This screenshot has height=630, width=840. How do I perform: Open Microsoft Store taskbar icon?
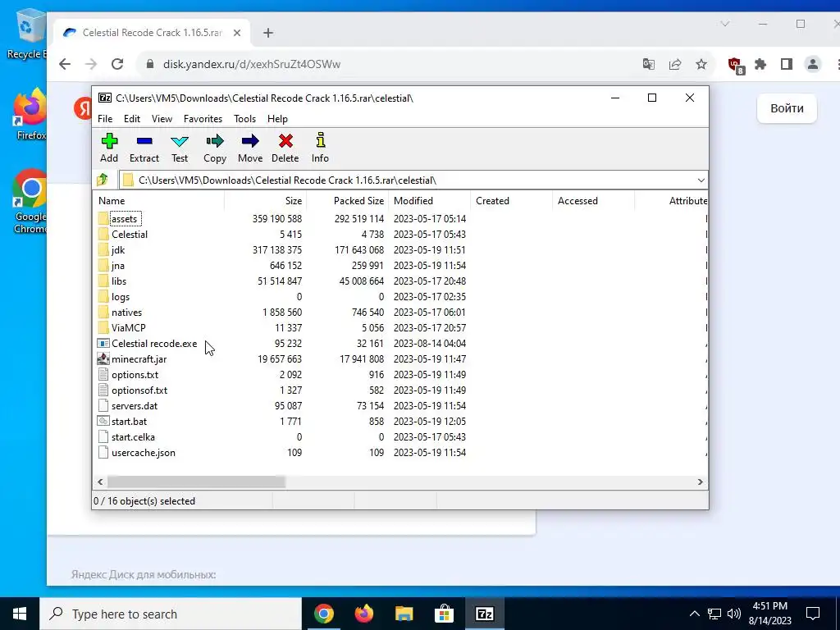click(444, 614)
